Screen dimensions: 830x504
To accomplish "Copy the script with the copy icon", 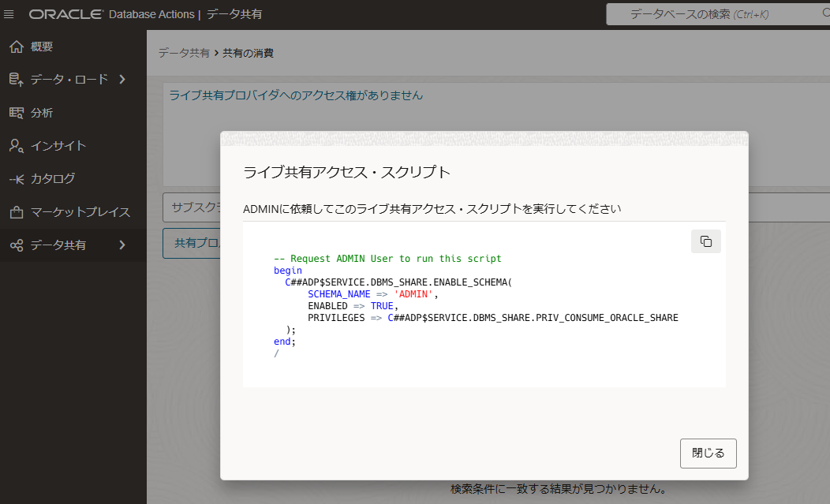I will (x=705, y=241).
